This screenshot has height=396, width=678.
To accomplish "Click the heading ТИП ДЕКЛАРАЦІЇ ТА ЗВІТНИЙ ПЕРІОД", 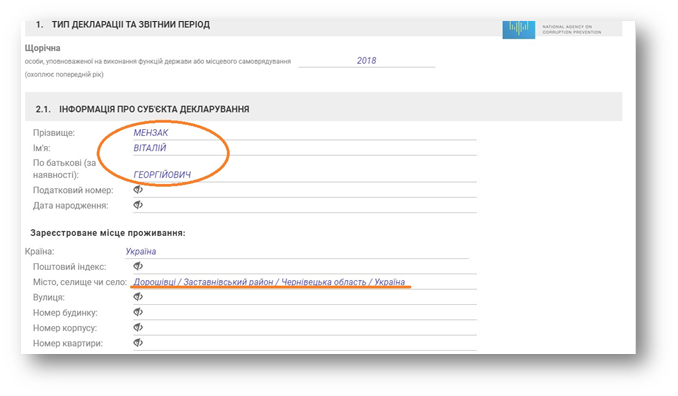I will point(131,25).
